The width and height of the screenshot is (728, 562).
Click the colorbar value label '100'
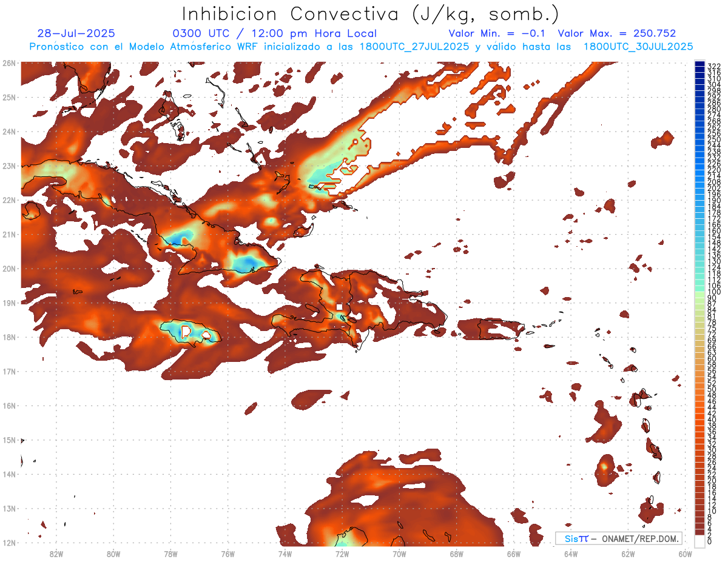[x=714, y=292]
